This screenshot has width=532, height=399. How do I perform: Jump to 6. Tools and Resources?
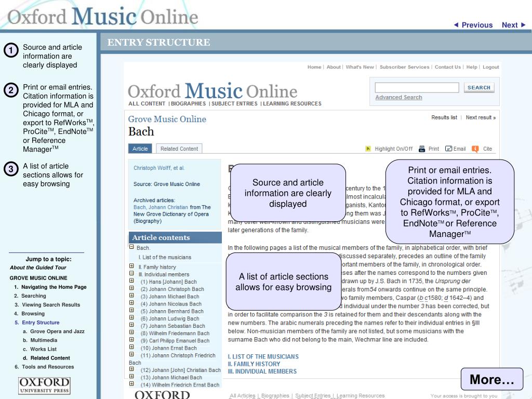44,367
